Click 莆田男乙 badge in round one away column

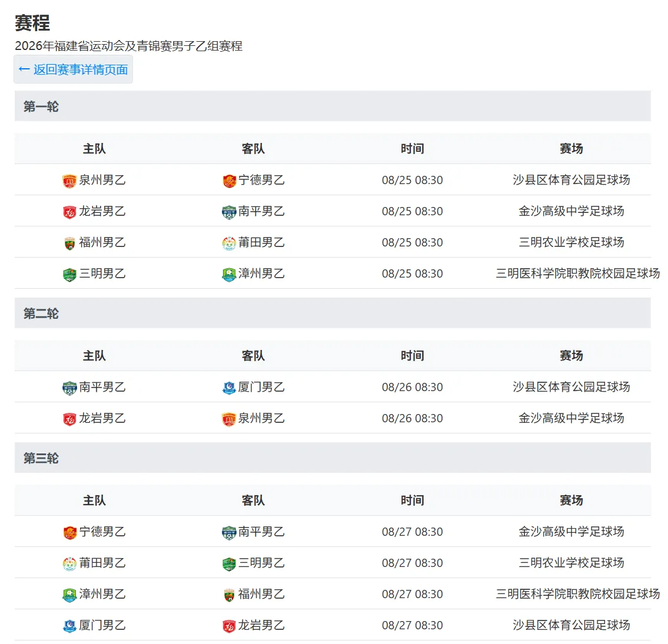pyautogui.click(x=229, y=243)
